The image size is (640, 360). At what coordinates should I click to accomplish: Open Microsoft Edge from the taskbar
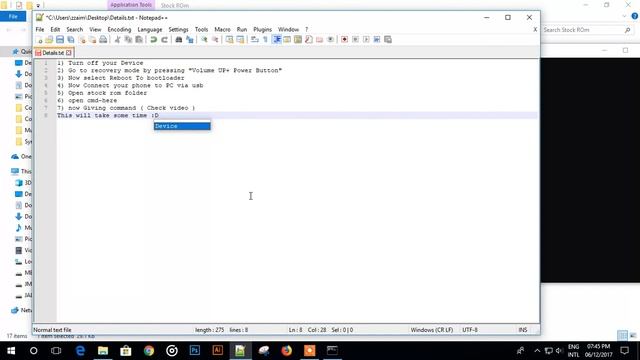[80, 351]
